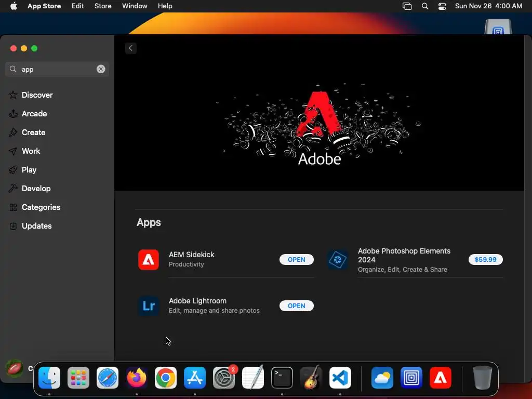Minimize the App Store window
The height and width of the screenshot is (399, 532).
[24, 48]
